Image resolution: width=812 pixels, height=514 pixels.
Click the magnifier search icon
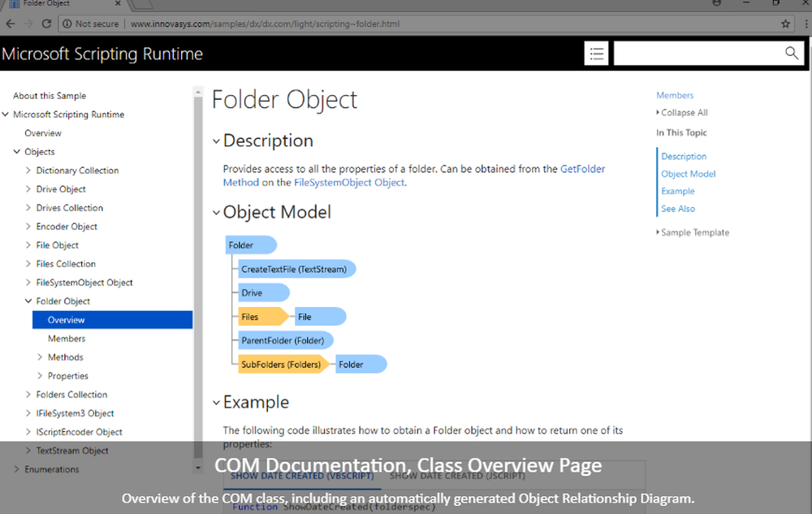click(791, 53)
